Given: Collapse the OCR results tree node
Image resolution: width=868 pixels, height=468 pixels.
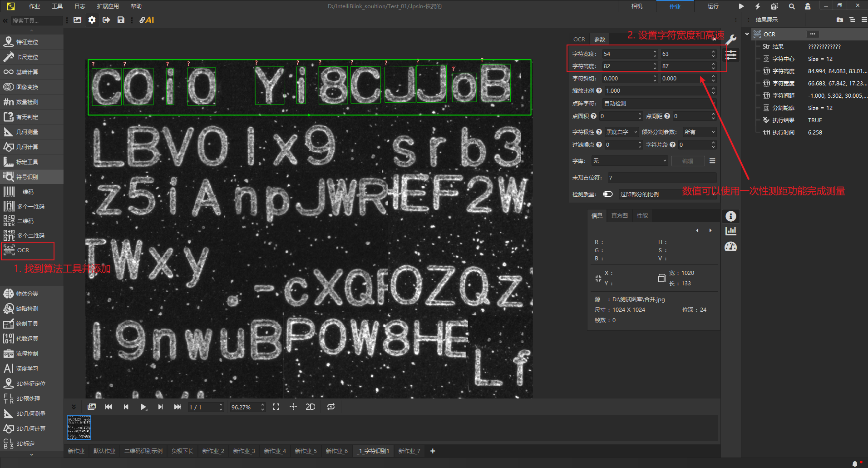Looking at the screenshot, I should point(747,34).
